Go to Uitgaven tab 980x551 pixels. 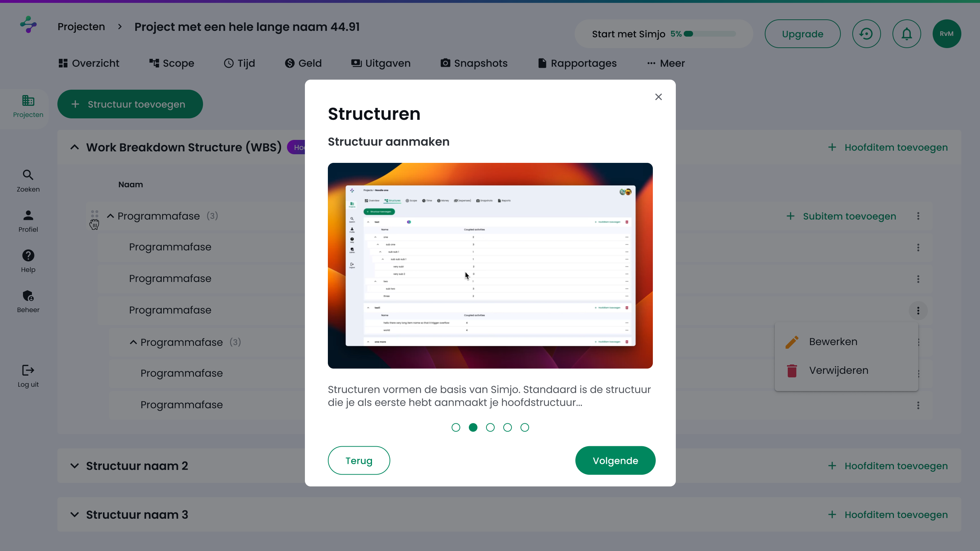(381, 63)
